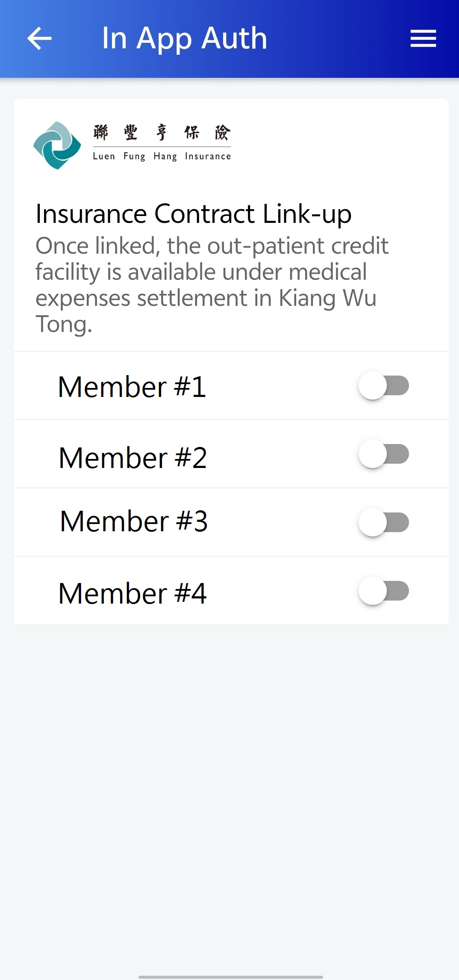Select the Member #1 row label
The width and height of the screenshot is (459, 980).
pos(132,387)
